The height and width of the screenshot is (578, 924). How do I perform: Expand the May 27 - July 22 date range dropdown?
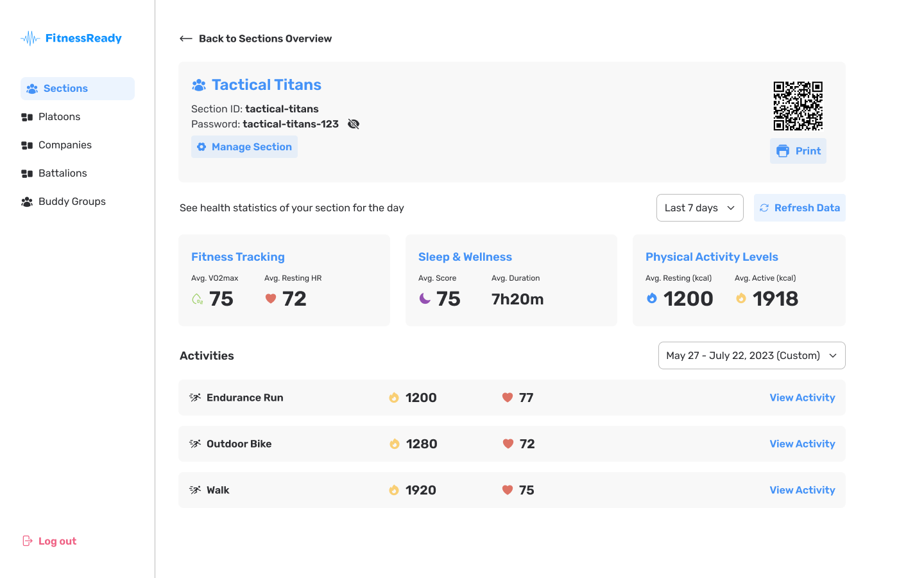click(752, 356)
